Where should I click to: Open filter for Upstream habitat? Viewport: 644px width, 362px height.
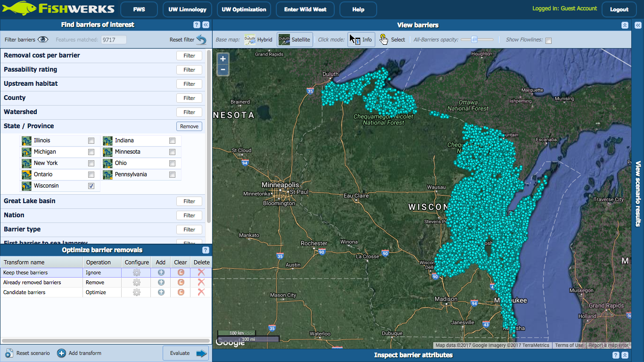[190, 84]
